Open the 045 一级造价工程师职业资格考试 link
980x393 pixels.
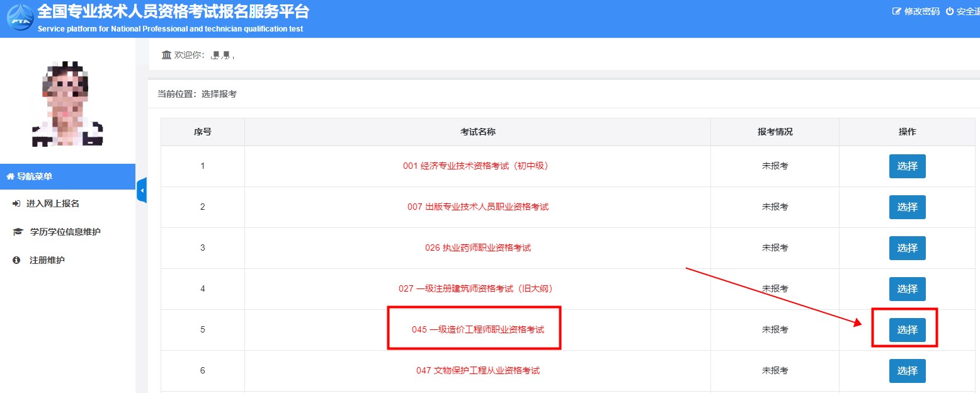coord(477,329)
